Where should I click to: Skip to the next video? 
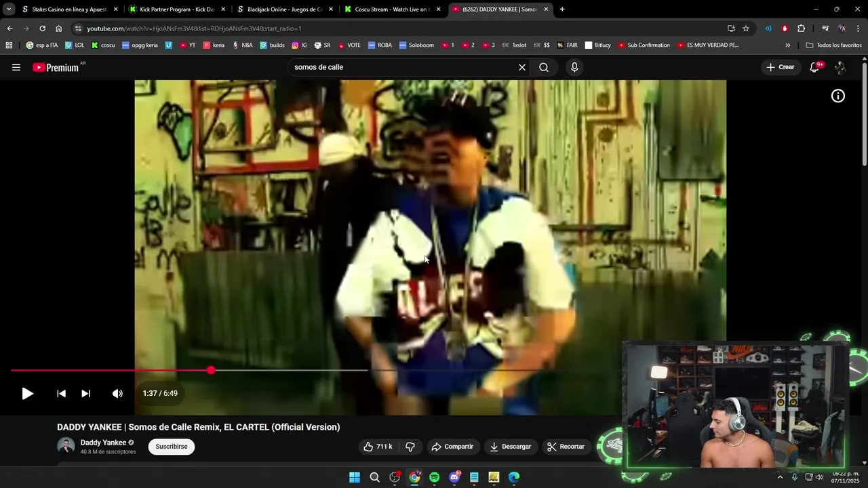click(x=85, y=393)
